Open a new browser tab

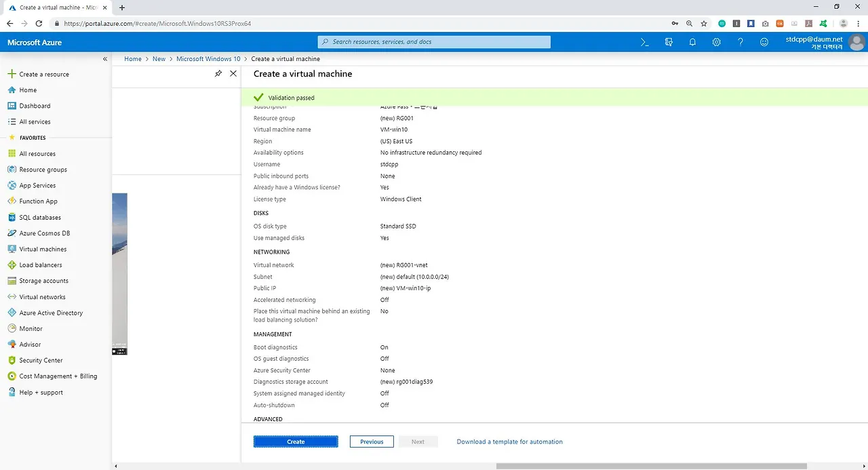pyautogui.click(x=122, y=7)
